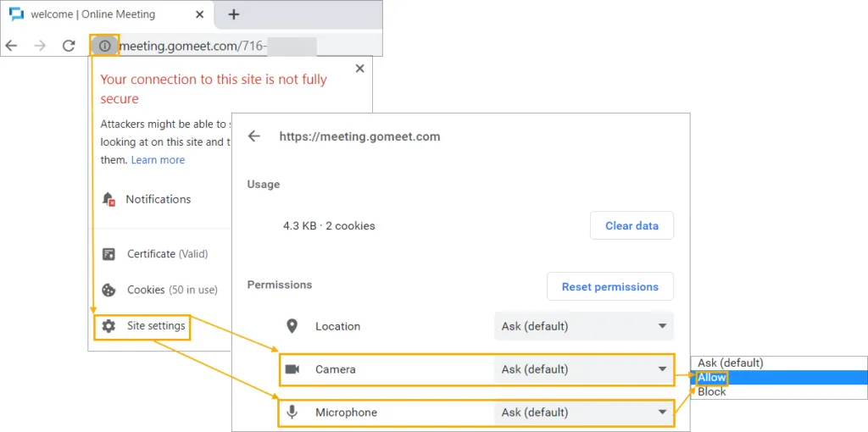Image resolution: width=868 pixels, height=432 pixels.
Task: Choose Block in the dropdown list
Action: tap(779, 391)
